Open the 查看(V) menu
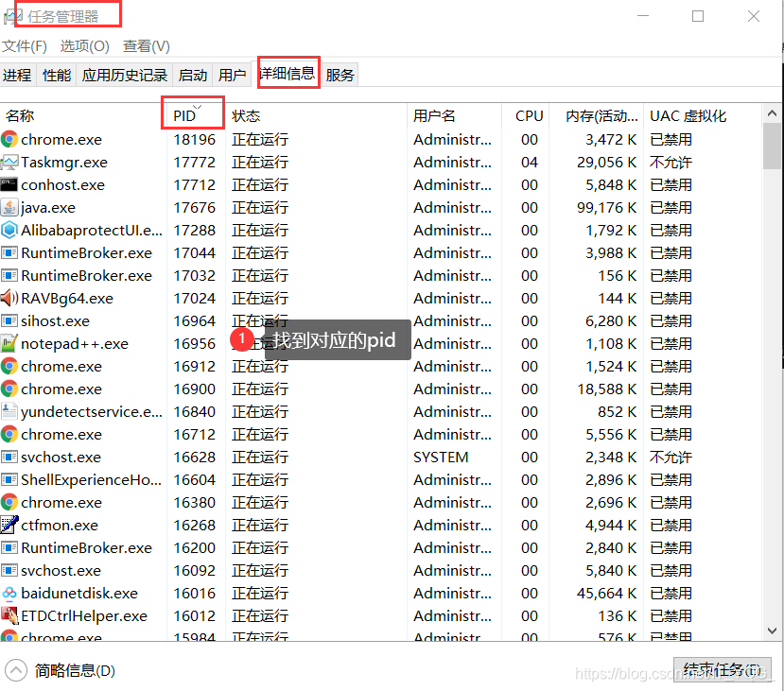Image resolution: width=784 pixels, height=691 pixels. 147,46
